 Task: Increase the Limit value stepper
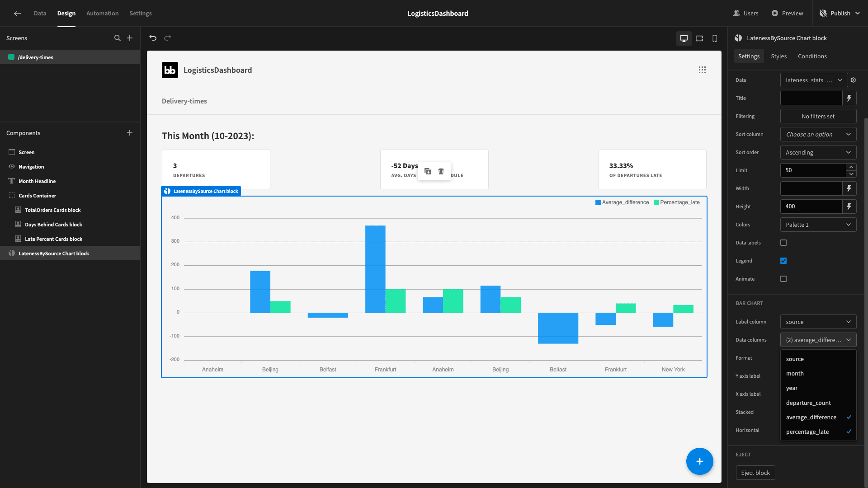851,167
